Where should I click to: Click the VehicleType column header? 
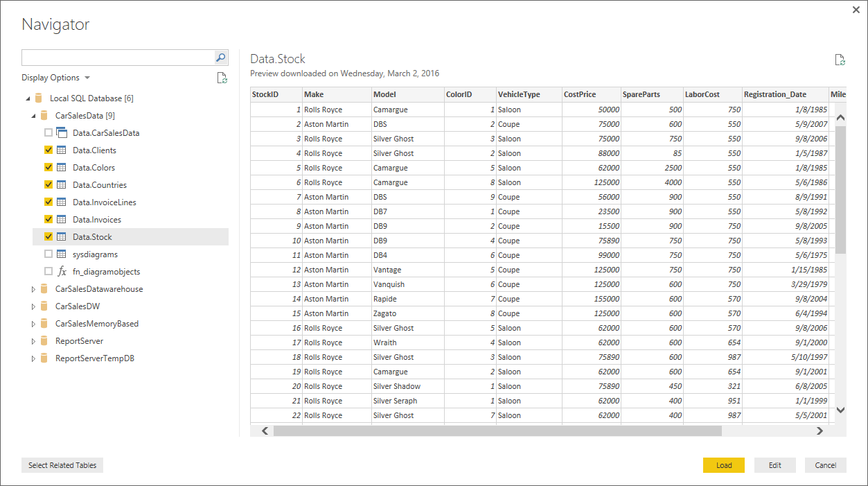[529, 94]
